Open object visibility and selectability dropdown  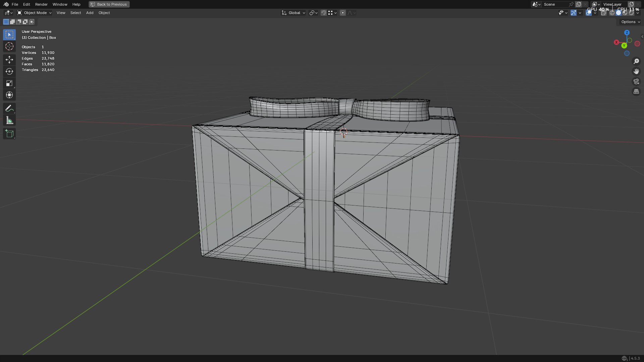point(563,13)
